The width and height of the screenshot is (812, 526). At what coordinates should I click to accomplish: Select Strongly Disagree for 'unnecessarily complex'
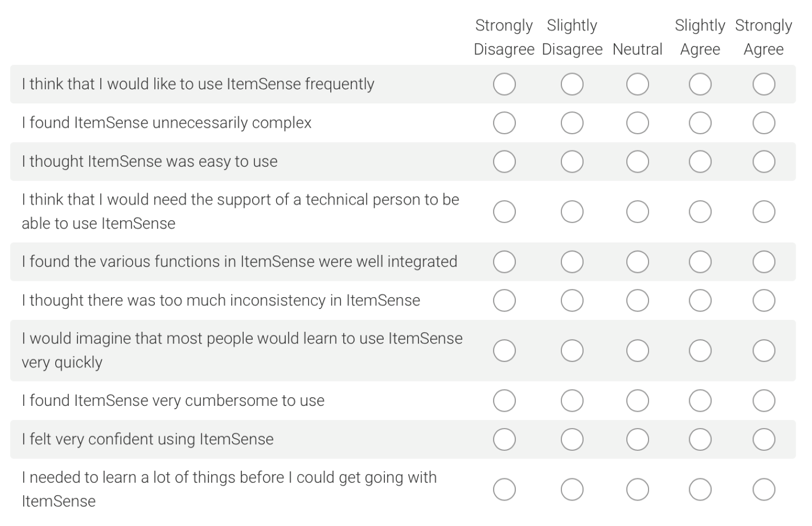pos(504,123)
